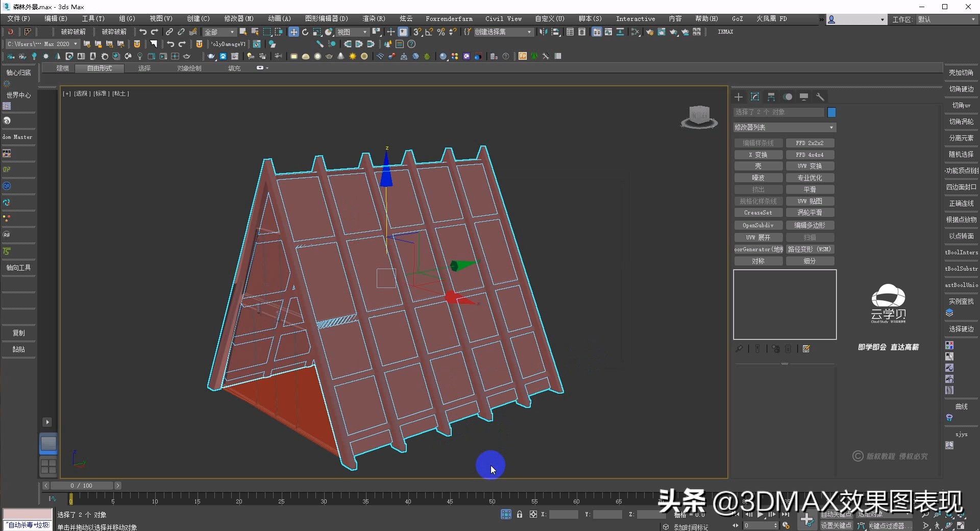Apply the 涡轮平滑 TurboSmooth modifier
Viewport: 980px width, 531px height.
pos(811,212)
